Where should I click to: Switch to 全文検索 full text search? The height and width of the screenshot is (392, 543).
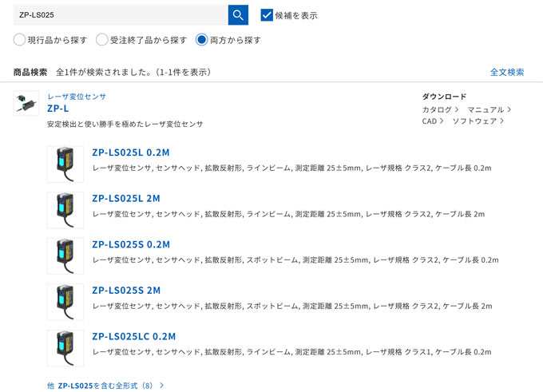pos(507,72)
